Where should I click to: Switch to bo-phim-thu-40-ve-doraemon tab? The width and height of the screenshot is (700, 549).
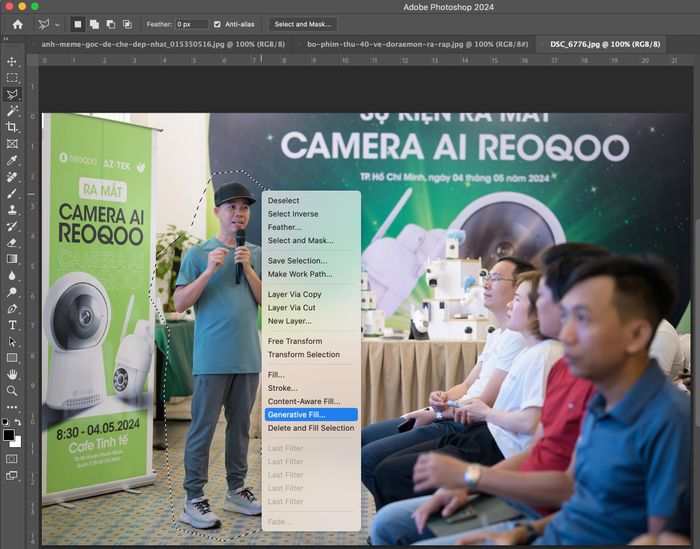tap(417, 44)
